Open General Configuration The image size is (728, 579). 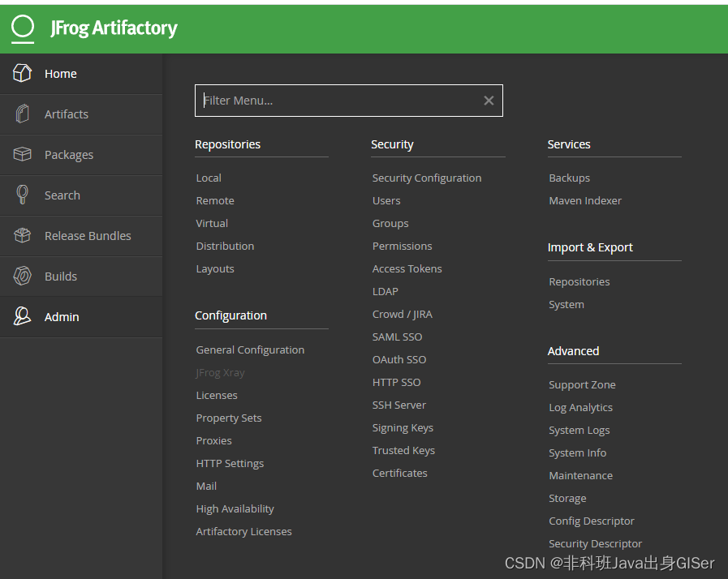click(x=250, y=350)
